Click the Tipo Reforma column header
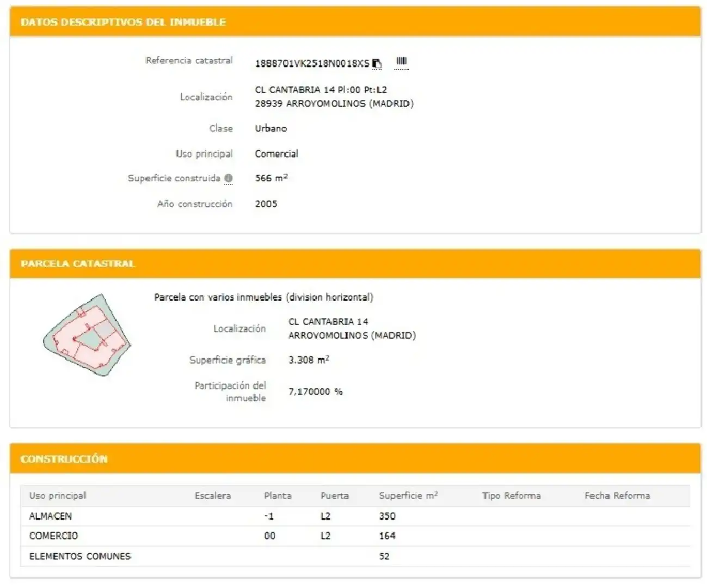 pyautogui.click(x=511, y=495)
